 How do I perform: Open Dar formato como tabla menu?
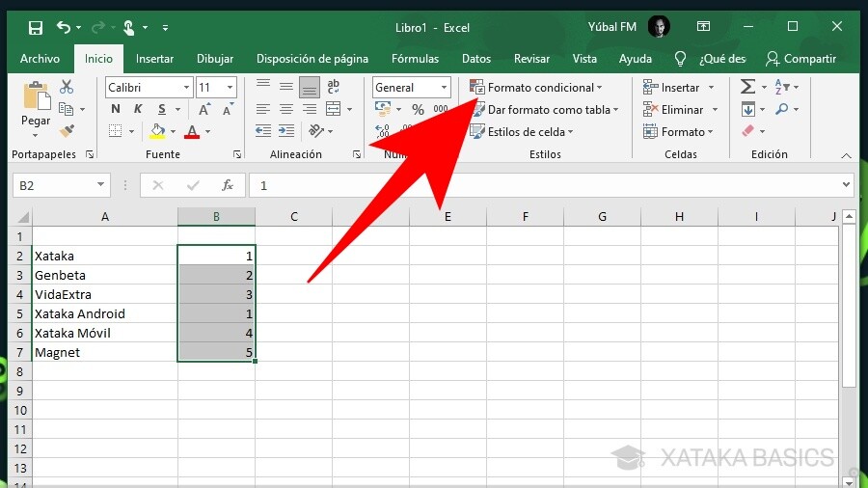545,110
